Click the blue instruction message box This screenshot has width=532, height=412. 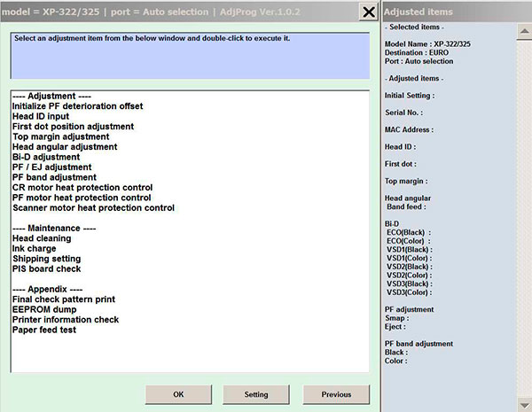(191, 56)
